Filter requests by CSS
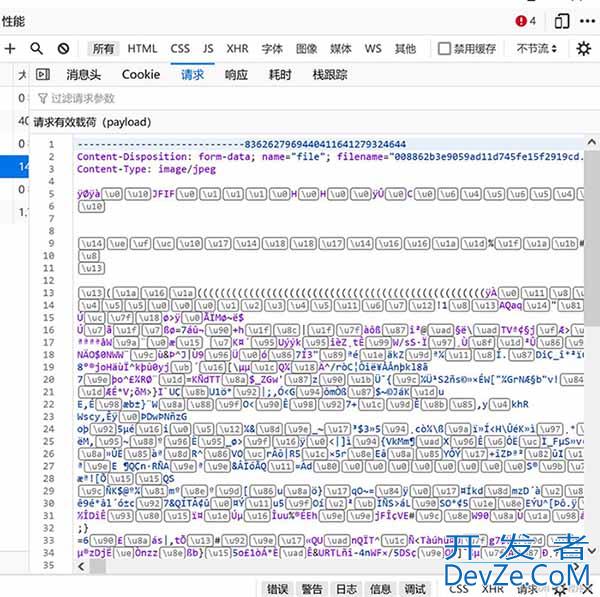The width and height of the screenshot is (600, 597). tap(180, 49)
